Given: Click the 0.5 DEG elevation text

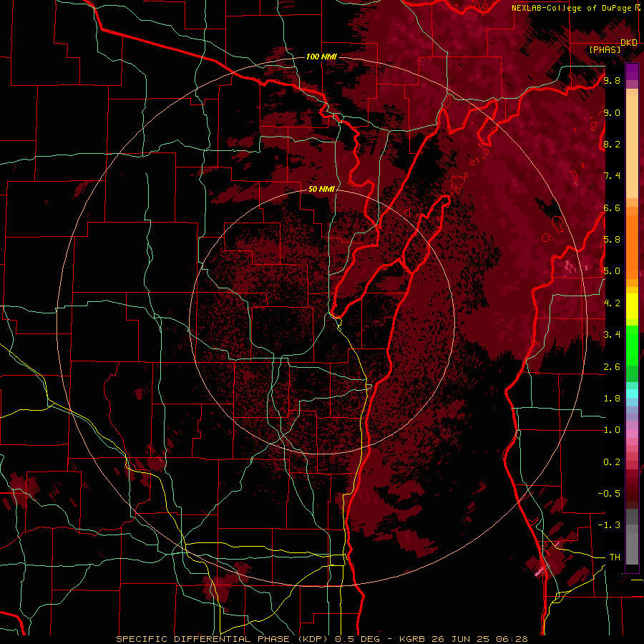Looking at the screenshot, I should click(x=356, y=639).
